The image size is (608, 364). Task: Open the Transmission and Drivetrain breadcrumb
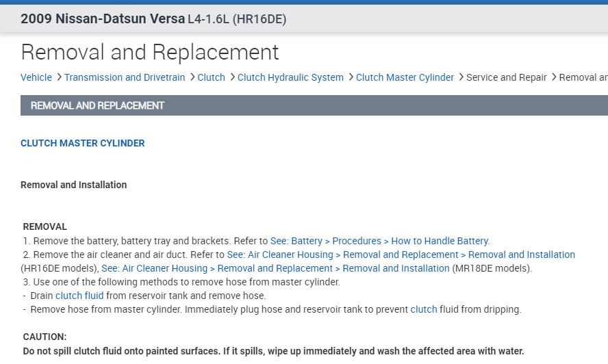pyautogui.click(x=125, y=77)
